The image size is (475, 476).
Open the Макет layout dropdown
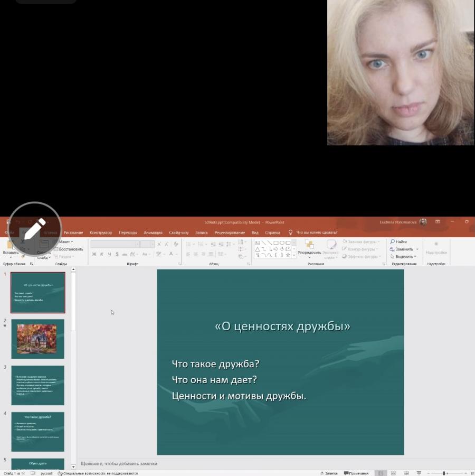point(64,241)
